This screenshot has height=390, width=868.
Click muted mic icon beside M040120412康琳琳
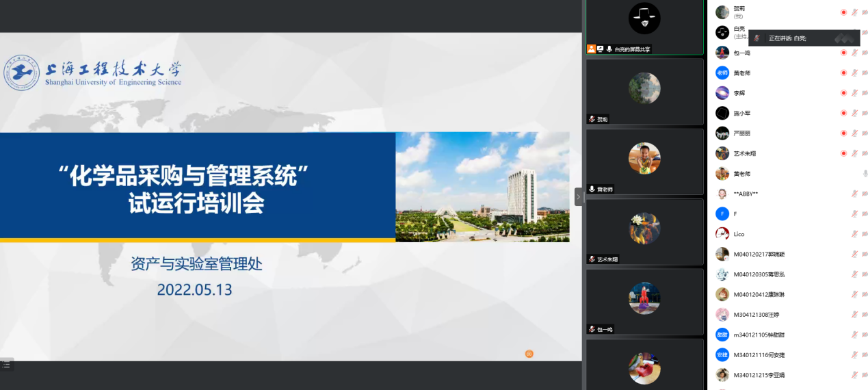click(x=854, y=295)
